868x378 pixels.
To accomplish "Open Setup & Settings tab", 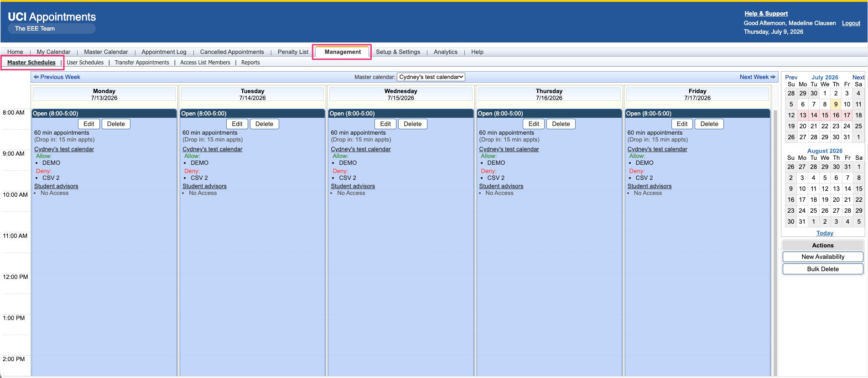I will [x=398, y=52].
